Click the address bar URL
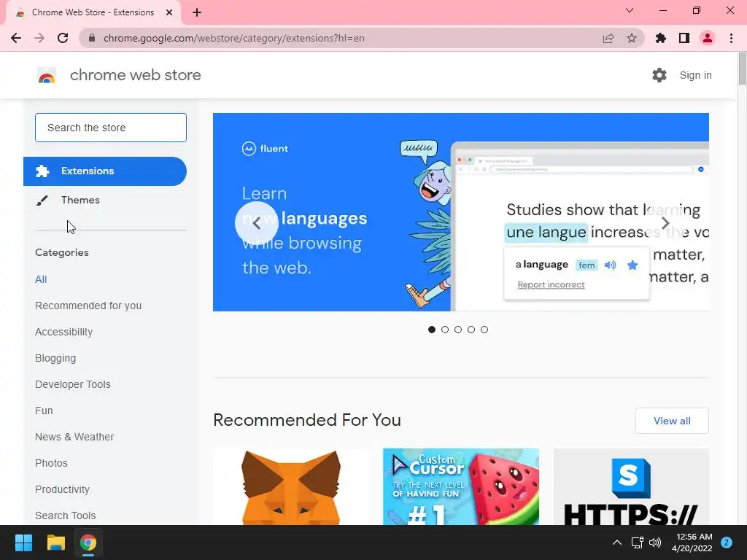The height and width of the screenshot is (560, 747). [234, 38]
